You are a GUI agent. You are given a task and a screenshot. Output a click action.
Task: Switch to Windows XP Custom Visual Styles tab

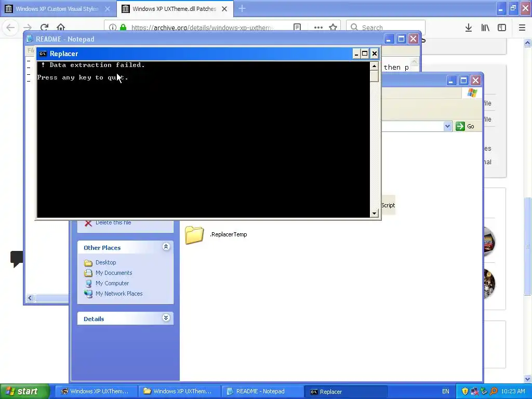(x=58, y=9)
